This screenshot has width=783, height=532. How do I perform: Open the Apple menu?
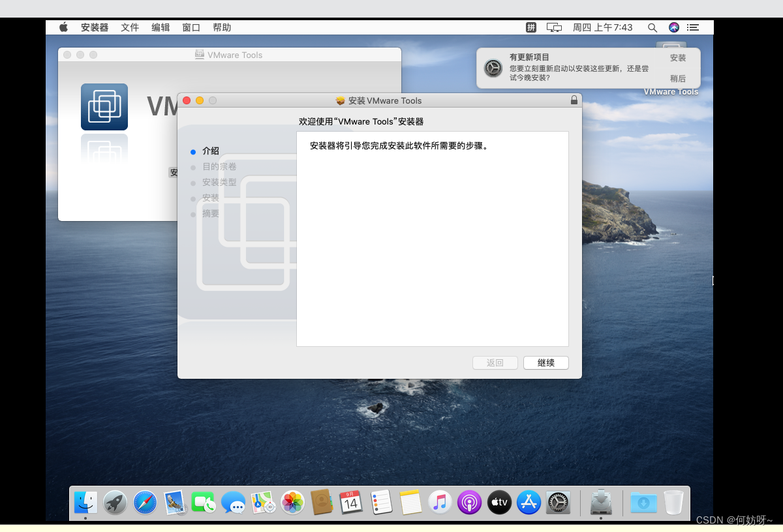[x=63, y=27]
